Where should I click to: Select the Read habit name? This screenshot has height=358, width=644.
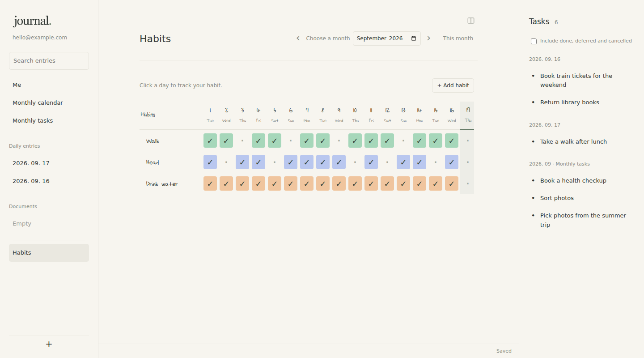153,162
